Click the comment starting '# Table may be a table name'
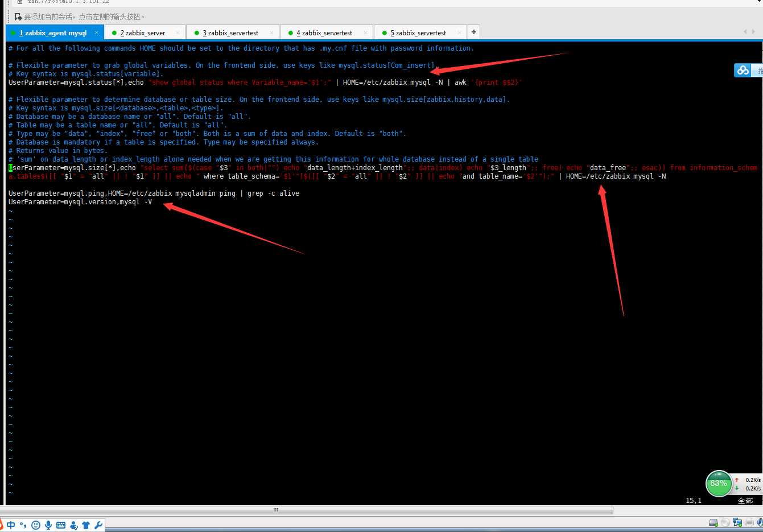763x532 pixels. click(x=118, y=125)
